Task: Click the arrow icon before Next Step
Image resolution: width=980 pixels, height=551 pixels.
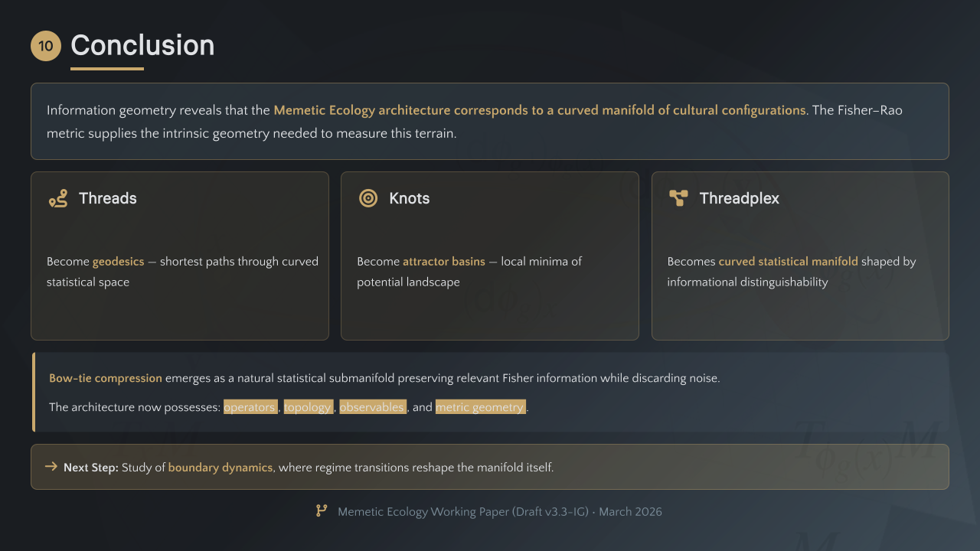Action: [x=51, y=466]
